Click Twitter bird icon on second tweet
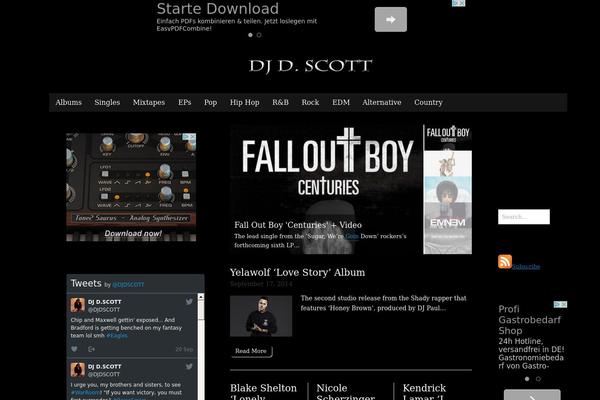The width and height of the screenshot is (600, 400). click(x=189, y=366)
